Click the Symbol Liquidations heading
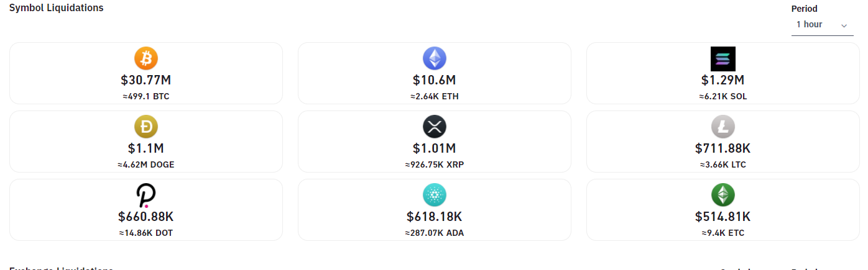The image size is (868, 270). [56, 8]
